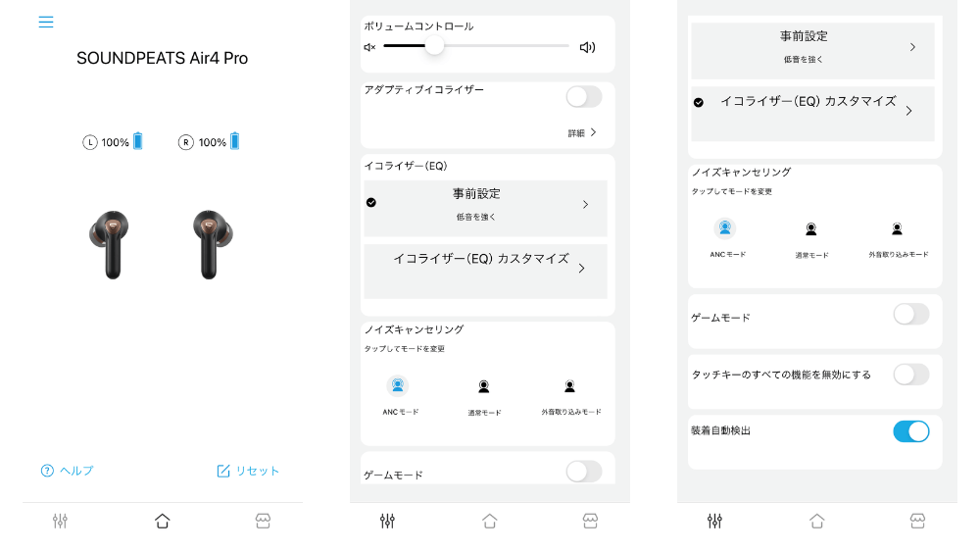Open the hamburger menu icon
This screenshot has width=980, height=552.
click(x=46, y=22)
